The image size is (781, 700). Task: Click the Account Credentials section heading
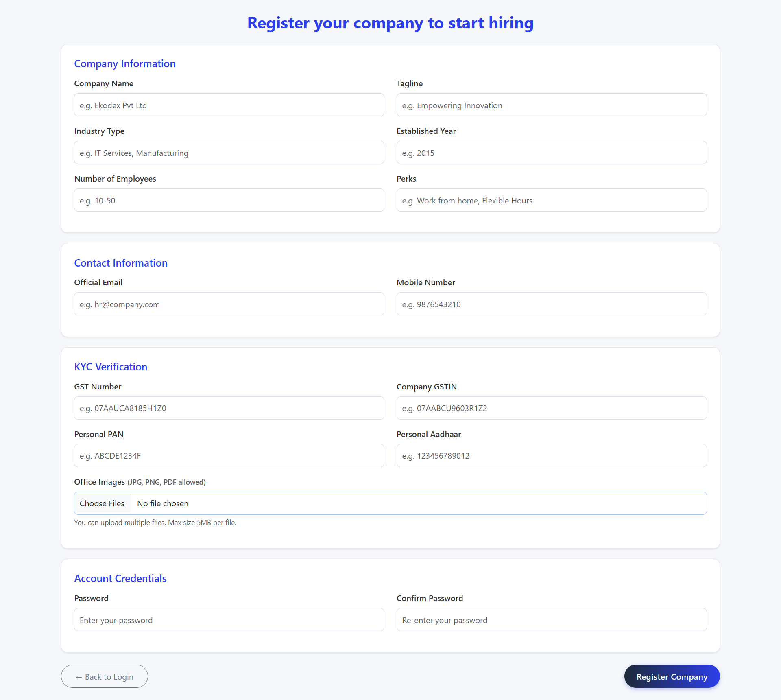[x=120, y=578]
